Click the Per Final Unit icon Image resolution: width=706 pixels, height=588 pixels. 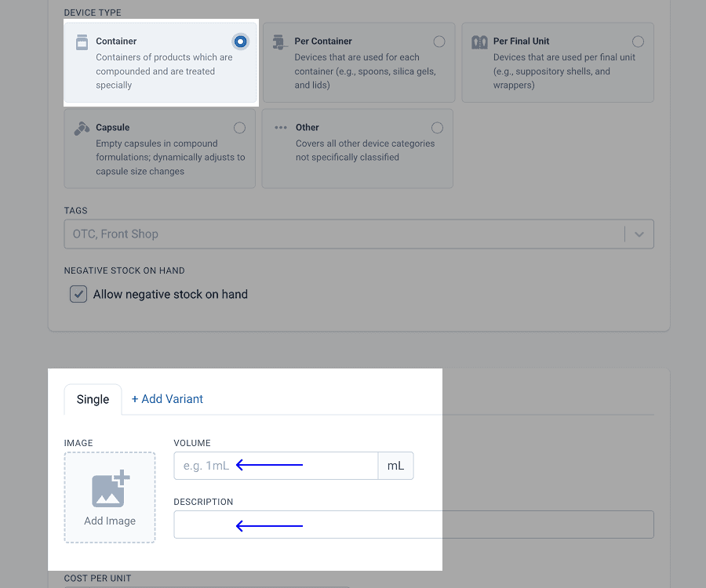point(479,42)
